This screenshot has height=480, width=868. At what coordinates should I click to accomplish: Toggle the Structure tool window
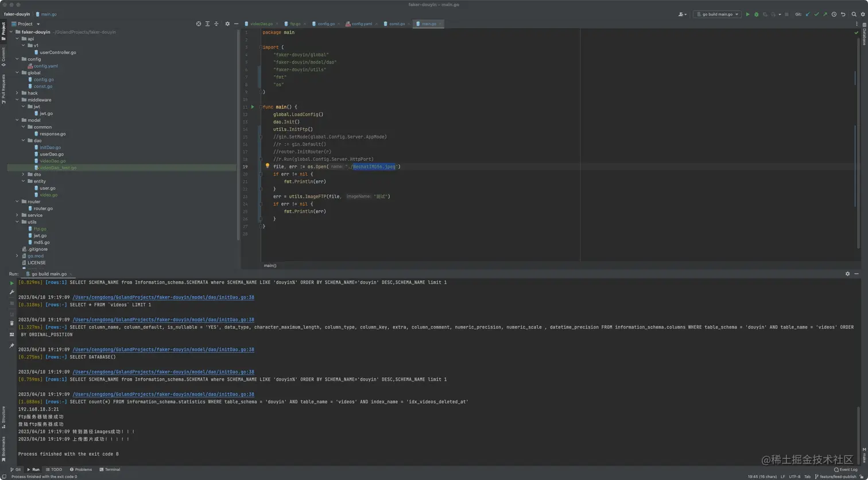(3, 415)
